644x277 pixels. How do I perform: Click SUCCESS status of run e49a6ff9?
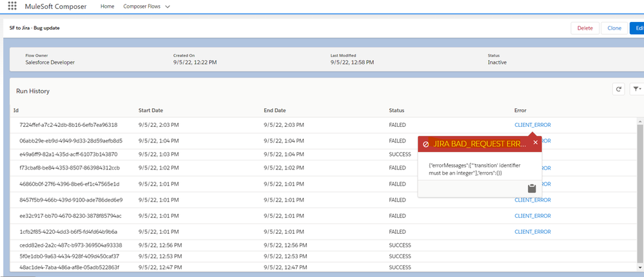[x=400, y=155]
